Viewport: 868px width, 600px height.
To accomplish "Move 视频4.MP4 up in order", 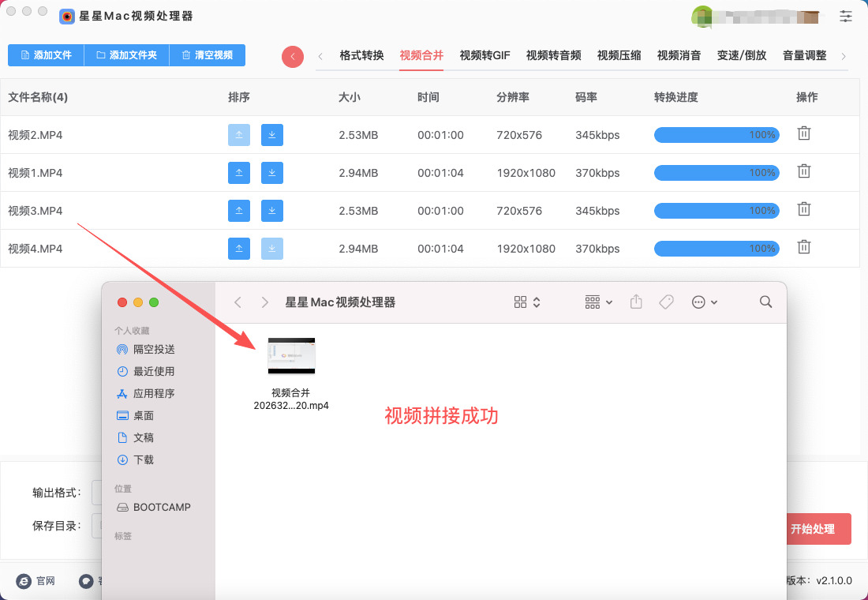I will pos(238,249).
